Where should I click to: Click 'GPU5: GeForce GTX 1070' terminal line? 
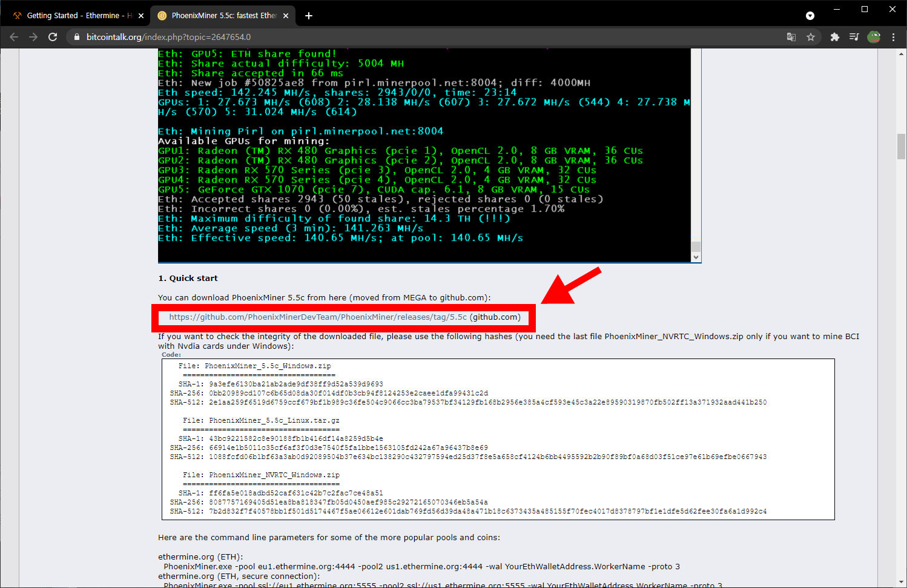(374, 190)
